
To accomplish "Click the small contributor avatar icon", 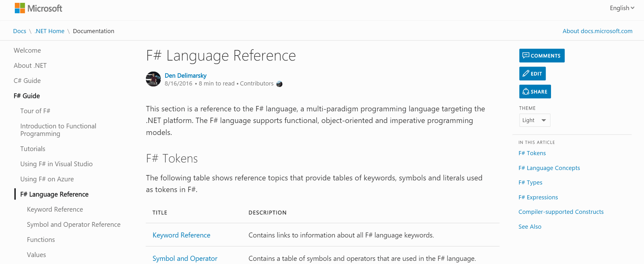I will click(x=279, y=84).
